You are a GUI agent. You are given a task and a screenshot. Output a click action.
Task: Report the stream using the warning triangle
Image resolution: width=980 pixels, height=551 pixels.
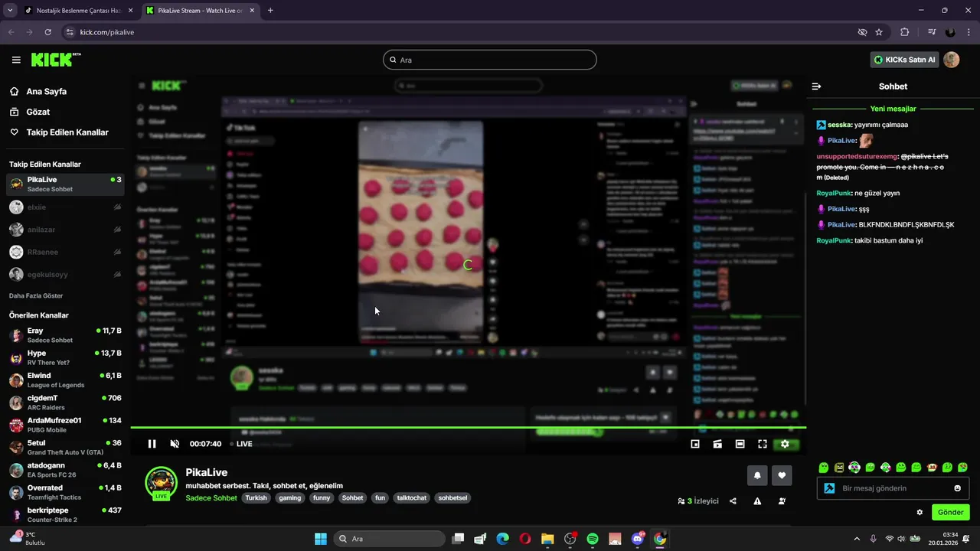click(757, 501)
